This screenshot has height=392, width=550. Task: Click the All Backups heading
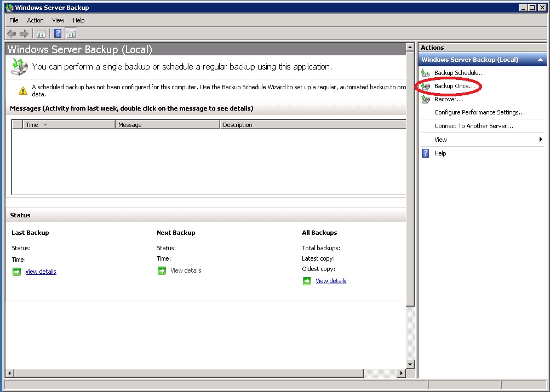(x=319, y=233)
